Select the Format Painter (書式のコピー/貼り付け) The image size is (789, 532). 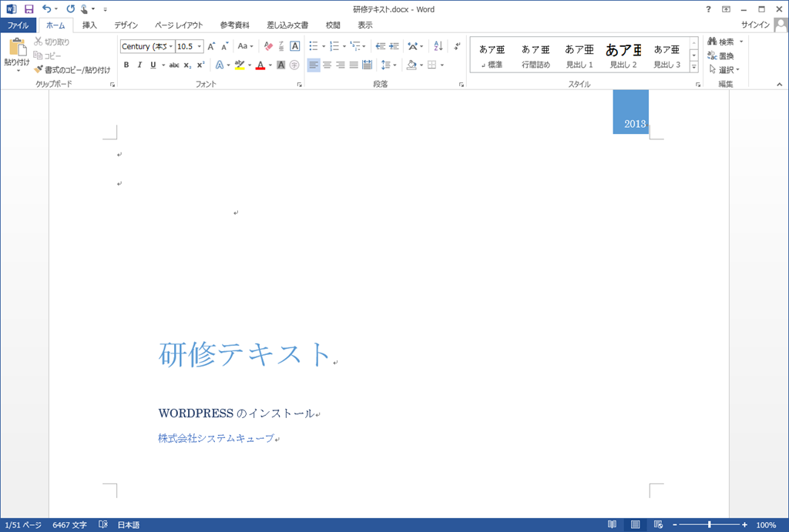(x=72, y=70)
